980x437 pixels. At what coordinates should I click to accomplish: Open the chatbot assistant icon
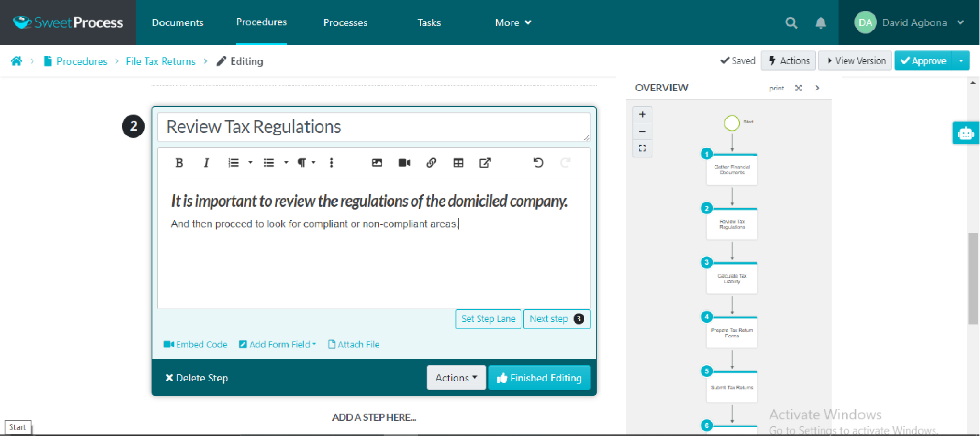965,133
